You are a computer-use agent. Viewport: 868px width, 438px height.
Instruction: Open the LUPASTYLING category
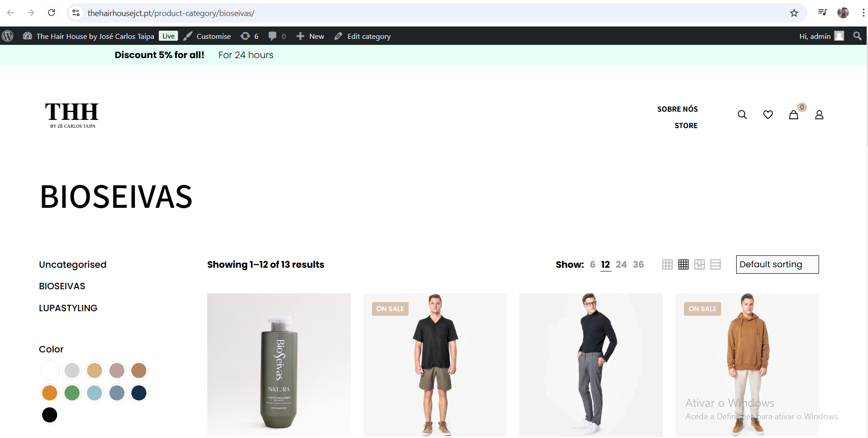(x=68, y=308)
